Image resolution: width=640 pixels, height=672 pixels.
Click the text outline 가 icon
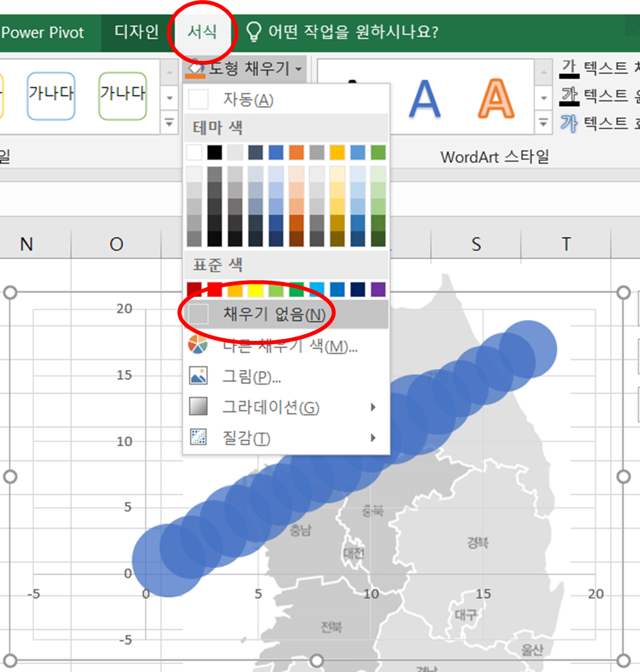569,96
